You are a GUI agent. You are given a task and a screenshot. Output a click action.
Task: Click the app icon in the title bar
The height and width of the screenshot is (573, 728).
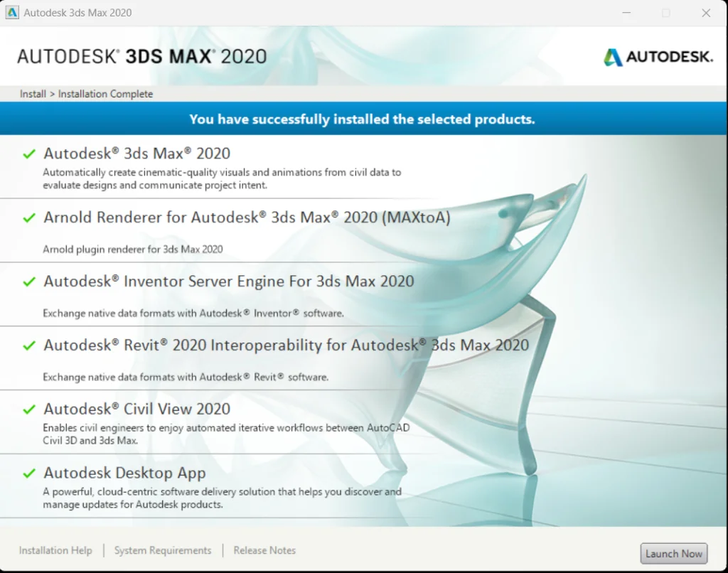click(x=12, y=13)
